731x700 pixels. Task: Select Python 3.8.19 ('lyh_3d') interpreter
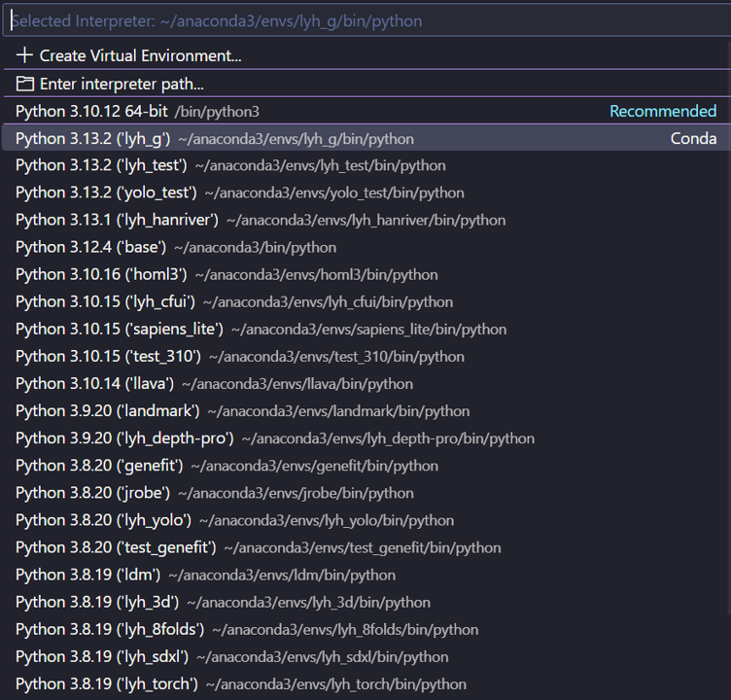(366, 602)
